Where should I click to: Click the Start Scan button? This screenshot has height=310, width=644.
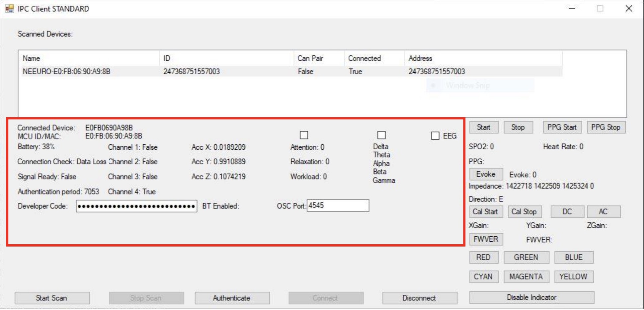click(52, 298)
